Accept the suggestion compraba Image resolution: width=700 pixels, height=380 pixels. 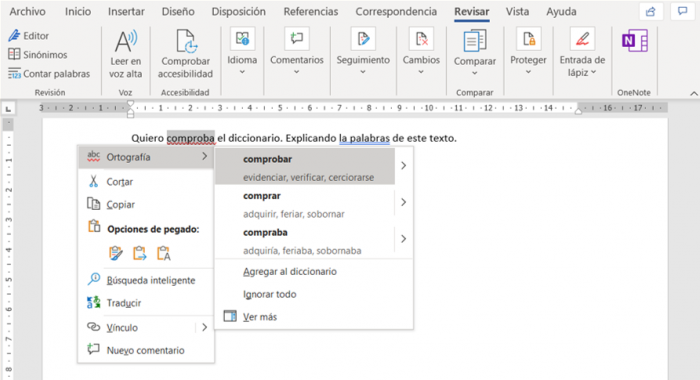tap(305, 240)
